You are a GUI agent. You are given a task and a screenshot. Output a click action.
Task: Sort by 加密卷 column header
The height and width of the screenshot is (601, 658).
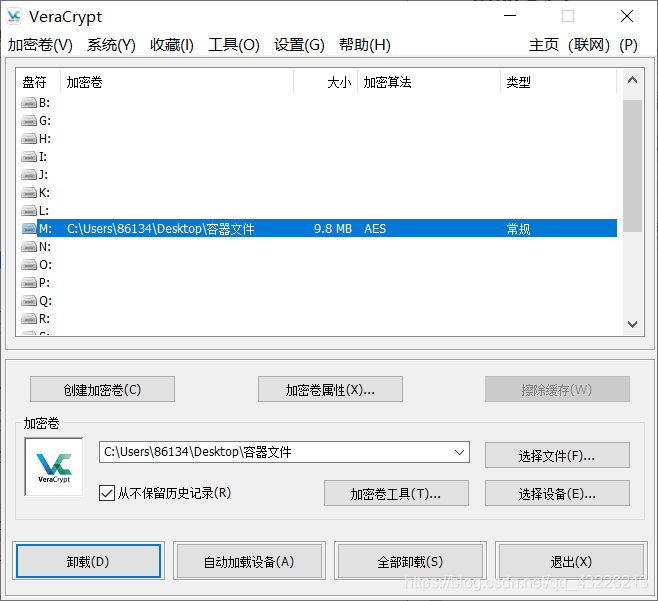[x=177, y=82]
